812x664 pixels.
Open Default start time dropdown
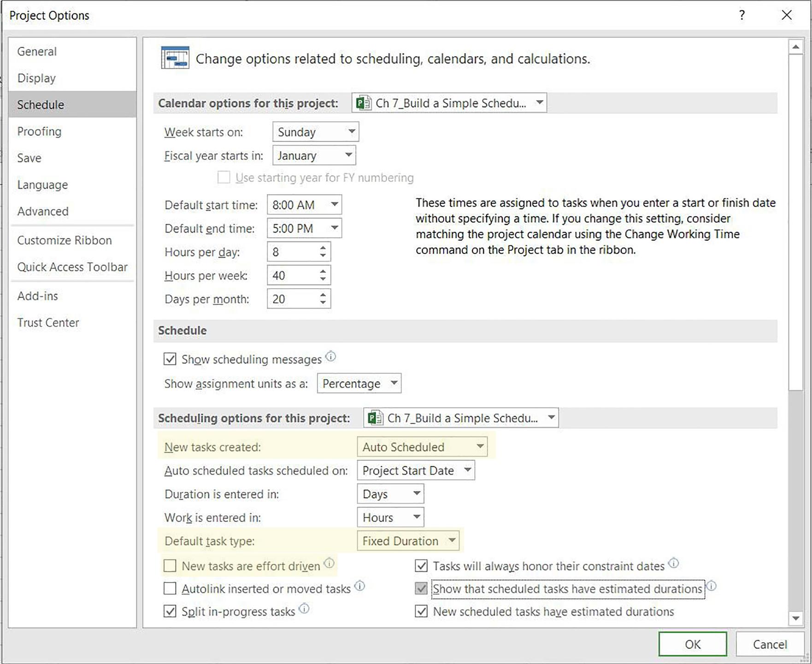(x=305, y=205)
